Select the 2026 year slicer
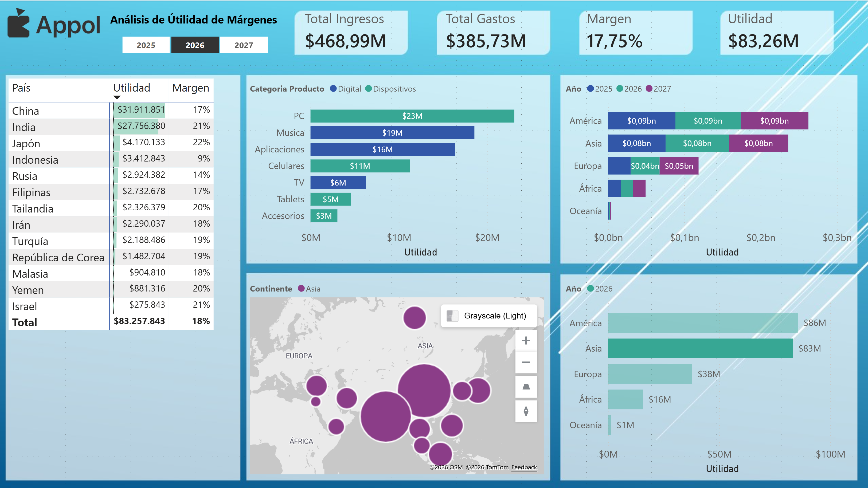This screenshot has width=868, height=488. (195, 45)
